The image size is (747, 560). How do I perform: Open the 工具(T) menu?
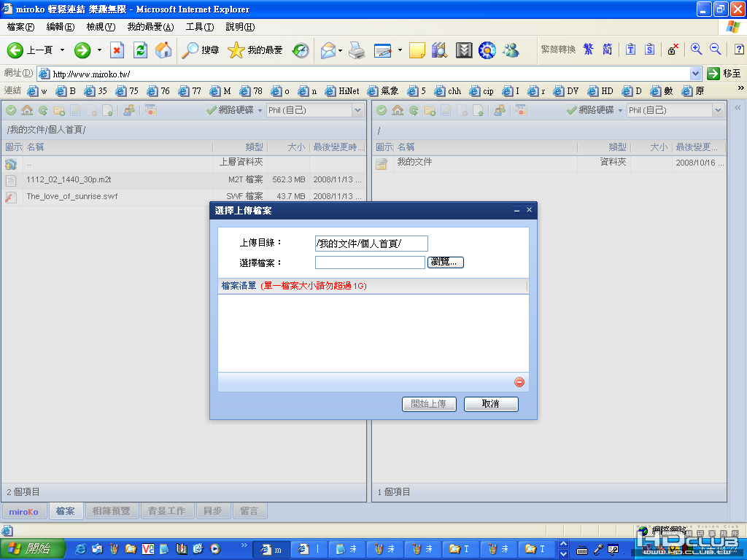click(200, 27)
